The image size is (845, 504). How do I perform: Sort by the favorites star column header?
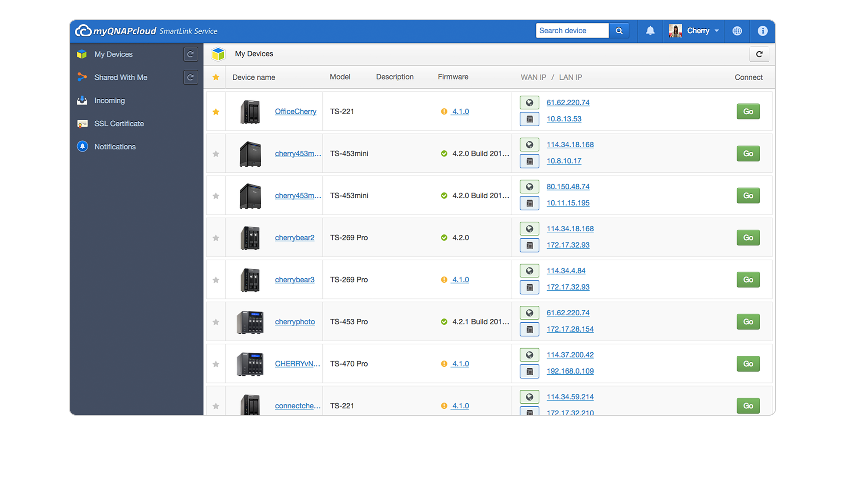click(216, 78)
